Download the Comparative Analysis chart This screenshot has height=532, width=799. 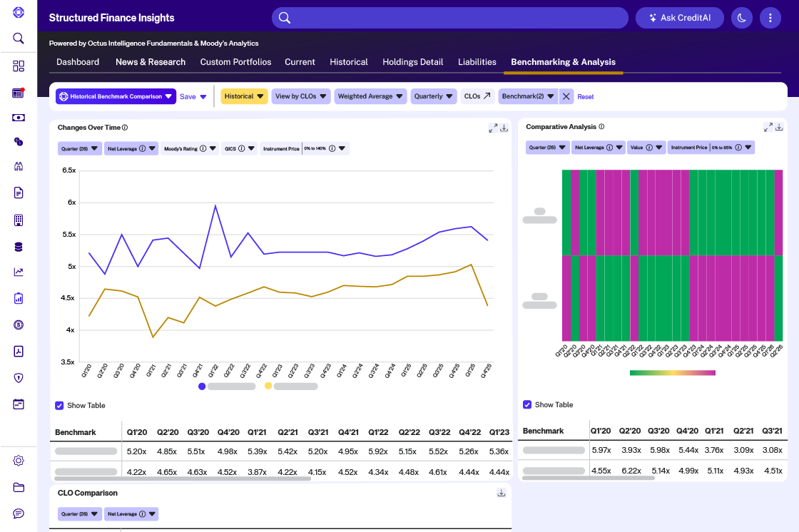click(x=779, y=127)
